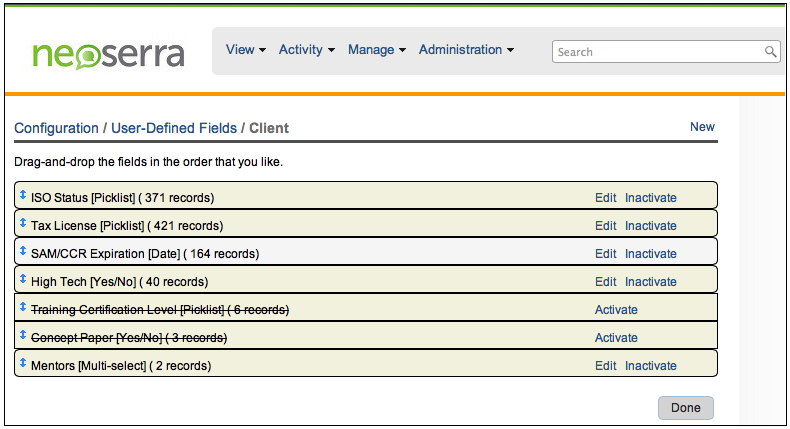Go to Configuration breadcrumb link
Screen dimensions: 790x429
tap(56, 129)
